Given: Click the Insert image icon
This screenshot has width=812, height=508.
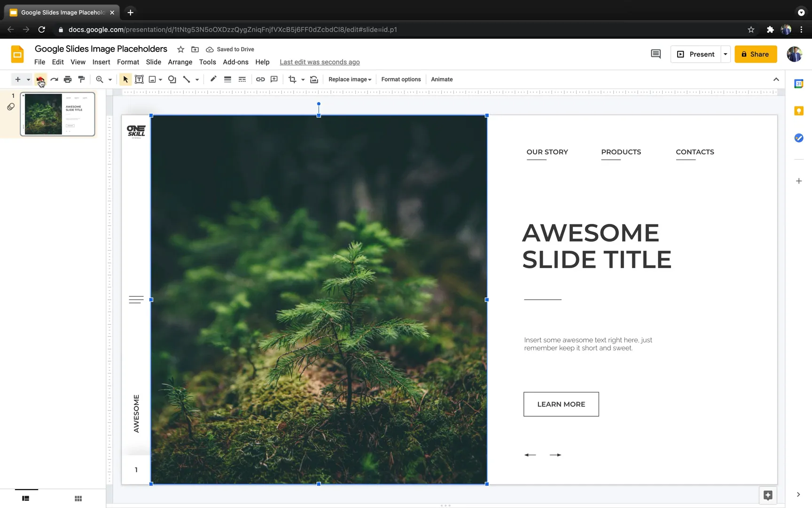Looking at the screenshot, I should pyautogui.click(x=152, y=79).
